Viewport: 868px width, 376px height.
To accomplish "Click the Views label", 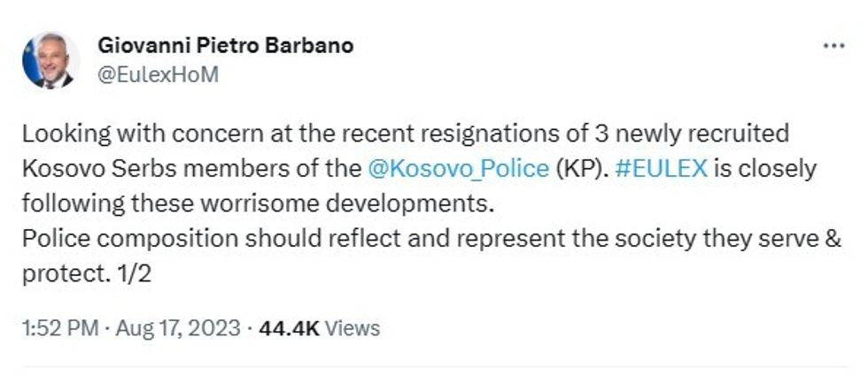I will pyautogui.click(x=353, y=328).
